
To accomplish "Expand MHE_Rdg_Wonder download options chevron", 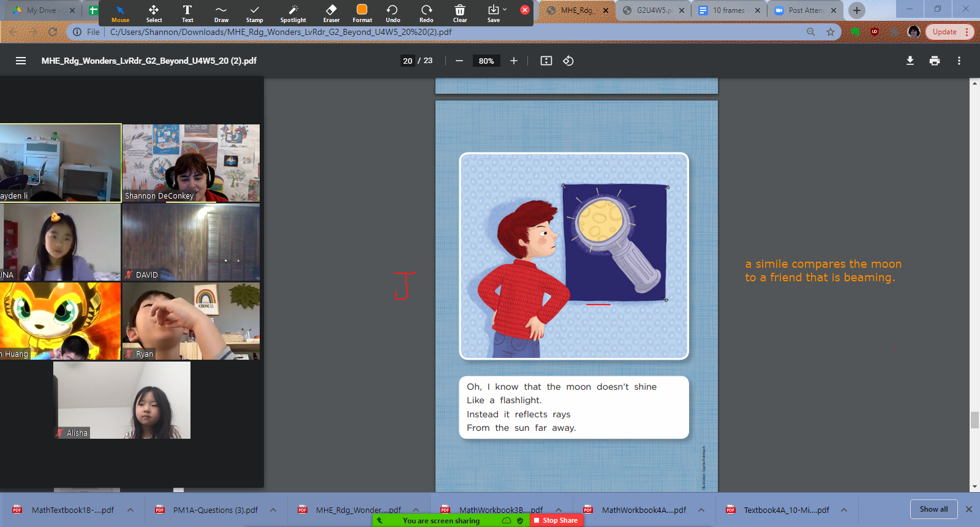I will click(416, 510).
